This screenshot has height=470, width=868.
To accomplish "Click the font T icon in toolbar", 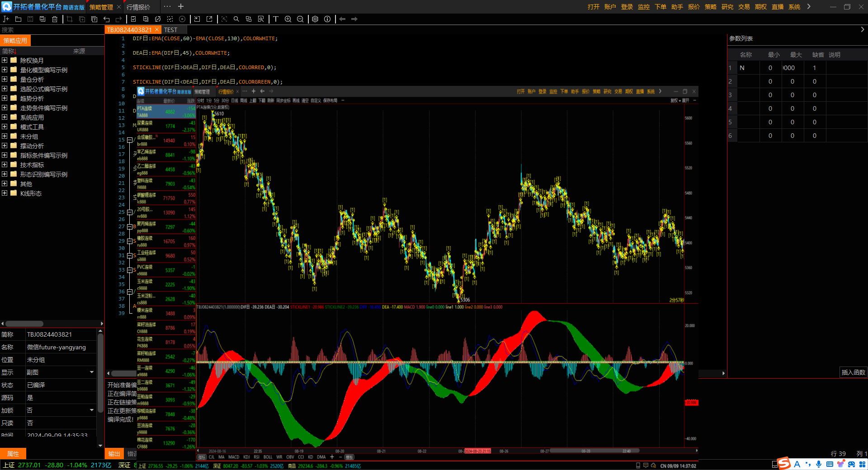I will pyautogui.click(x=275, y=19).
